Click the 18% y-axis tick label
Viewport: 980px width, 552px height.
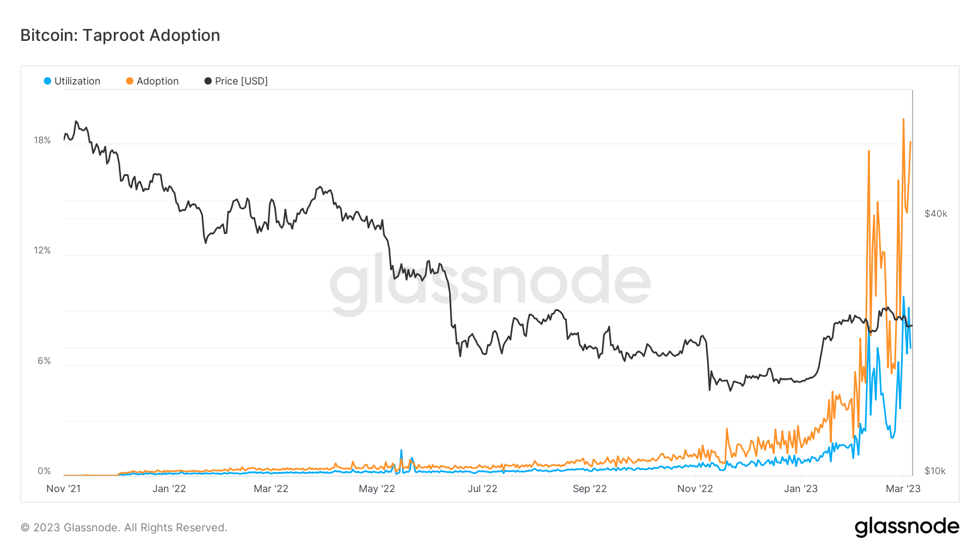point(42,141)
